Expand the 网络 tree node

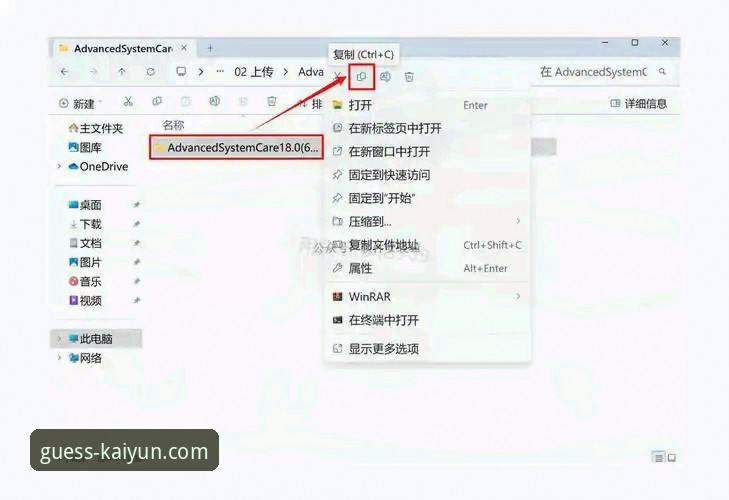click(59, 358)
